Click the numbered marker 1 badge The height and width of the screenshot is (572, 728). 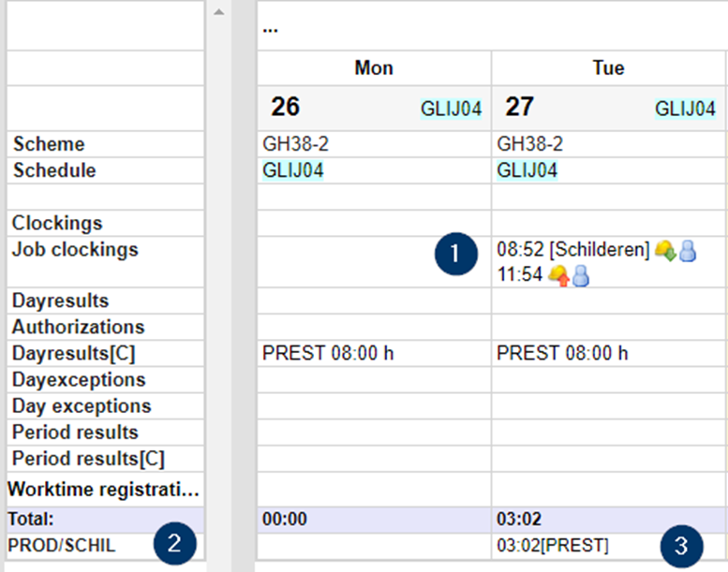coord(457,253)
